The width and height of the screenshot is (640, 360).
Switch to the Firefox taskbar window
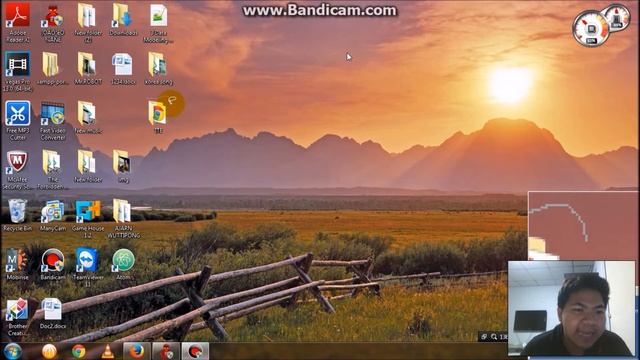pyautogui.click(x=136, y=351)
